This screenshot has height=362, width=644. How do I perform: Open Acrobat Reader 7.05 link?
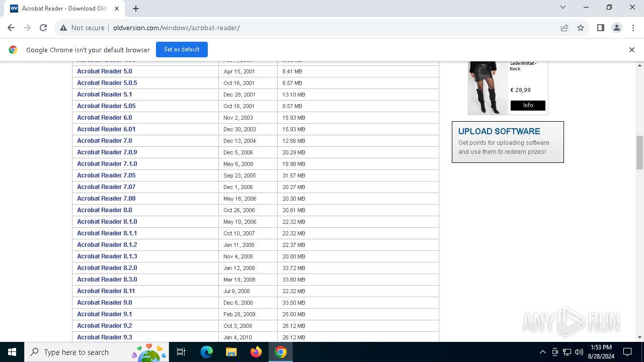(x=106, y=175)
